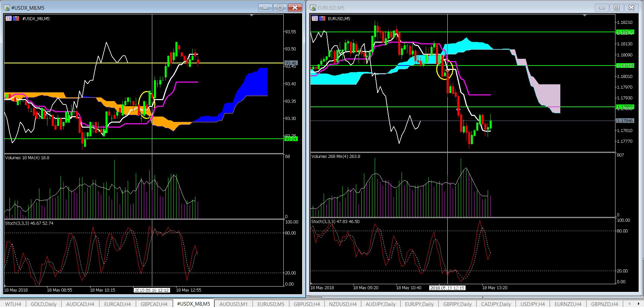This screenshot has height=307, width=644.
Task: Click the '18 May 08:55' time label on USDX axis
Action: click(x=59, y=290)
